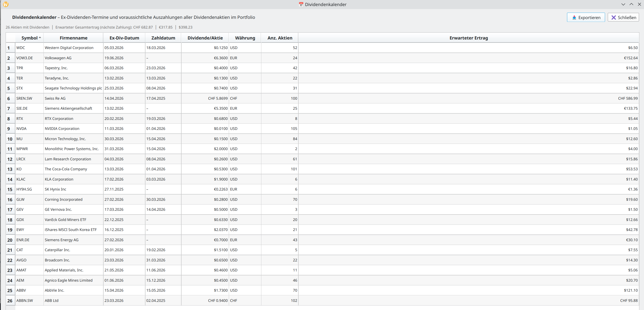Select the Seagate Technology Holdings plc cell
Viewport: 644px width, 310px height.
(x=74, y=88)
